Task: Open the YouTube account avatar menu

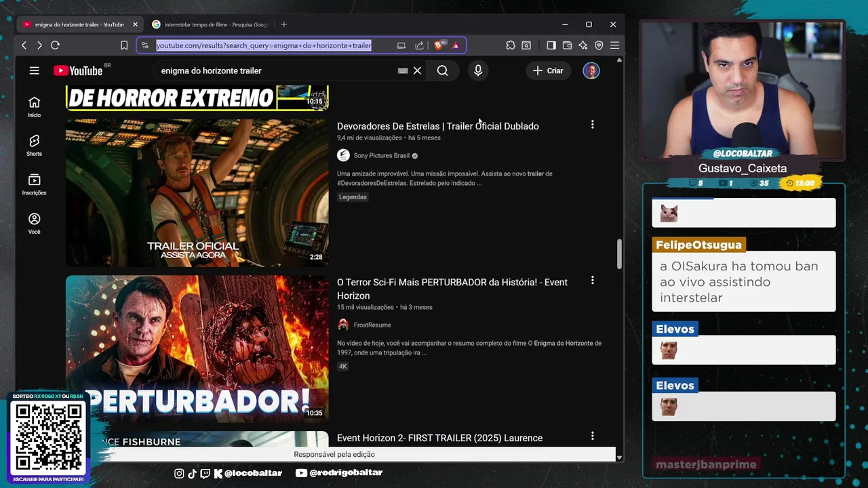Action: click(x=591, y=70)
